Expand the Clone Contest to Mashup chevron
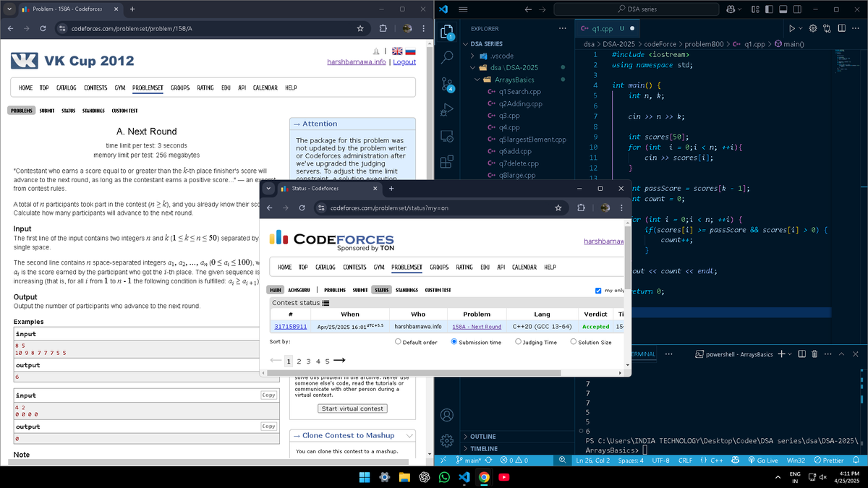The image size is (868, 488). [410, 435]
